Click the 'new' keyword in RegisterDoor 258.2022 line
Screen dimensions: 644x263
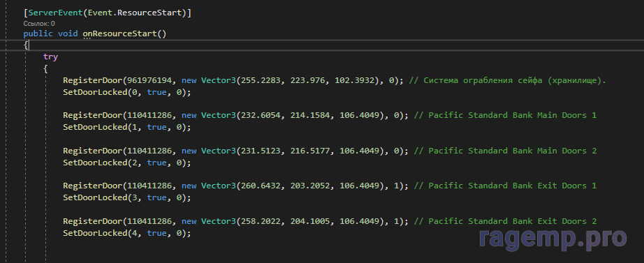(189, 221)
